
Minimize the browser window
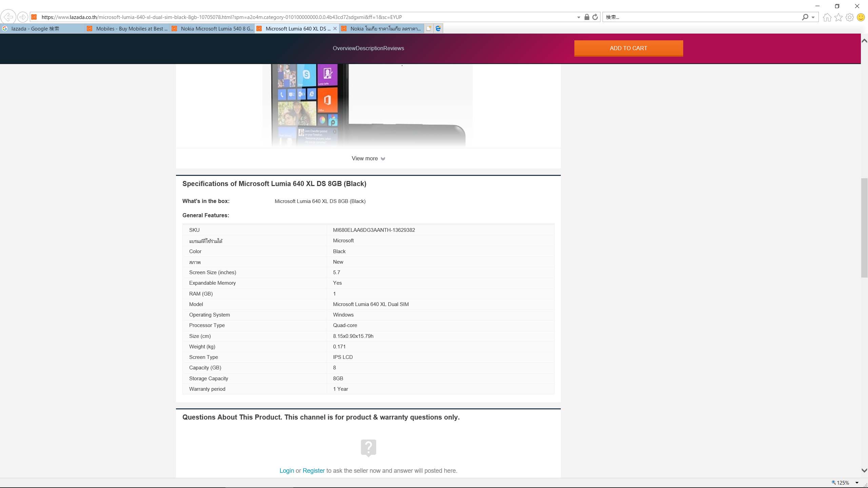pos(817,6)
